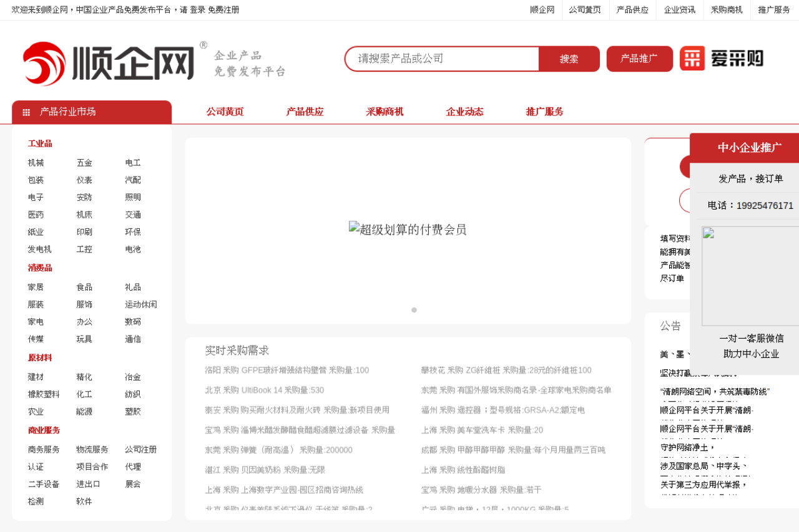Open the 洛阳 GFPE玻纤增强结构壁管 purchase request
The width and height of the screenshot is (799, 532).
pos(287,370)
